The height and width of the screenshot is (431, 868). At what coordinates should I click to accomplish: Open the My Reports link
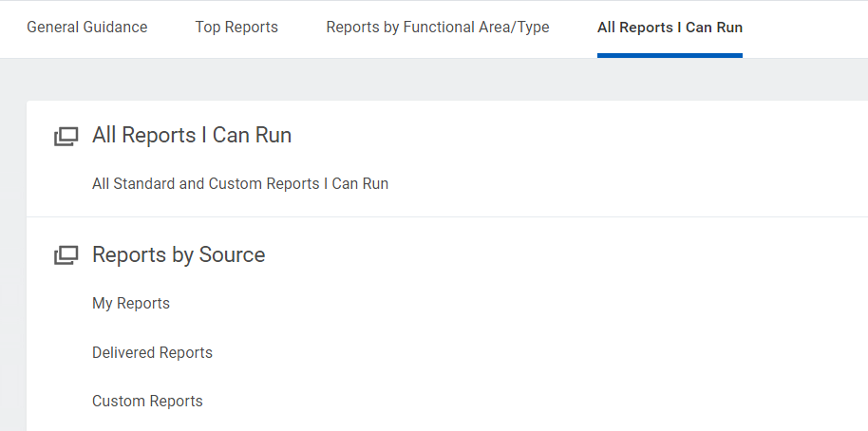(131, 304)
